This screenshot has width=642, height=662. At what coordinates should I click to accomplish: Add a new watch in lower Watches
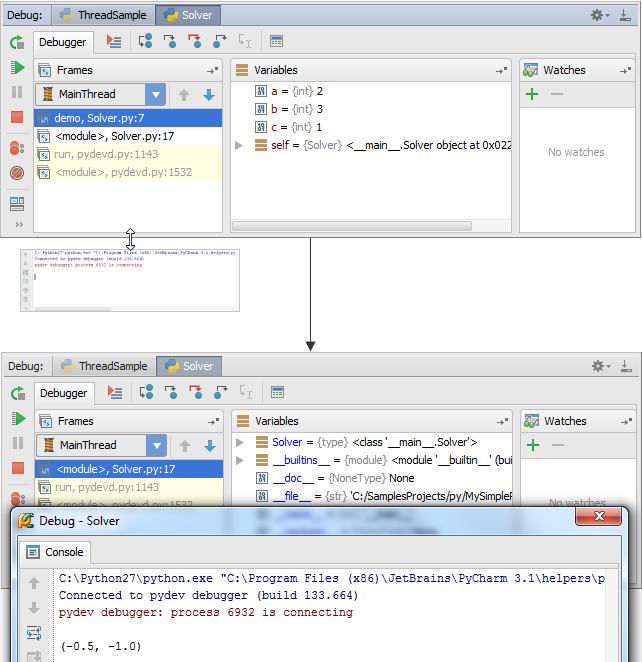point(533,445)
